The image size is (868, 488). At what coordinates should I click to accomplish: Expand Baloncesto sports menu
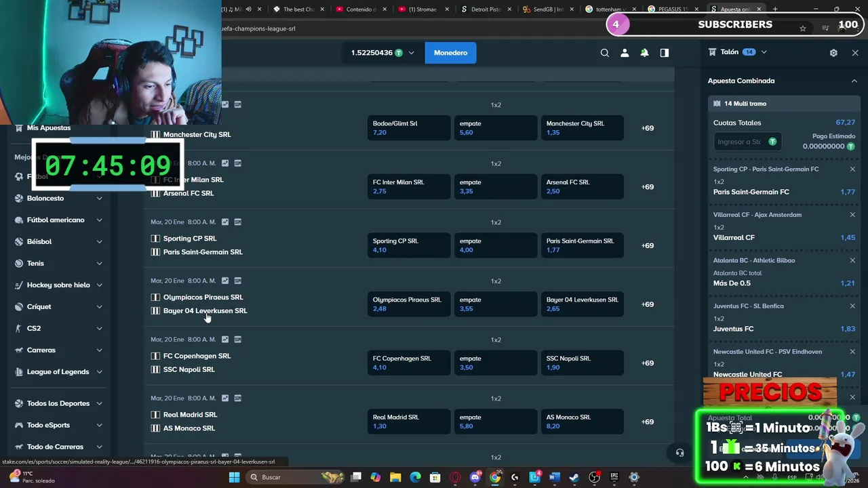(x=99, y=199)
